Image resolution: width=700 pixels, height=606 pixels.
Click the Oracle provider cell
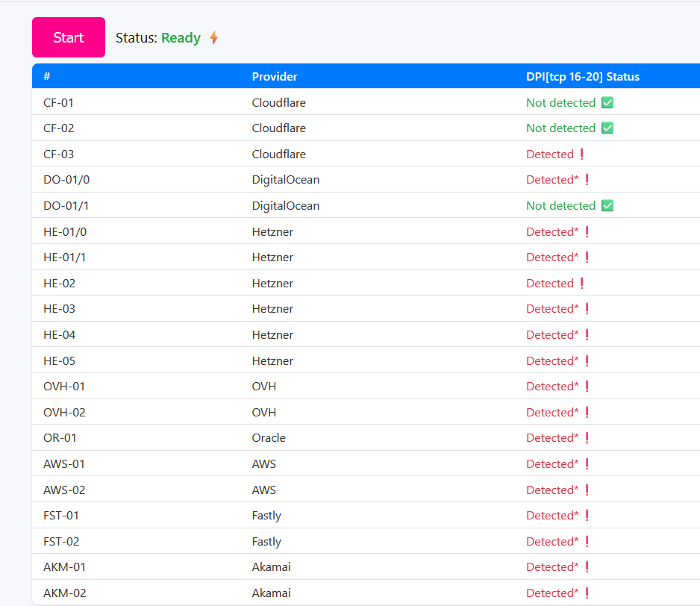point(269,438)
